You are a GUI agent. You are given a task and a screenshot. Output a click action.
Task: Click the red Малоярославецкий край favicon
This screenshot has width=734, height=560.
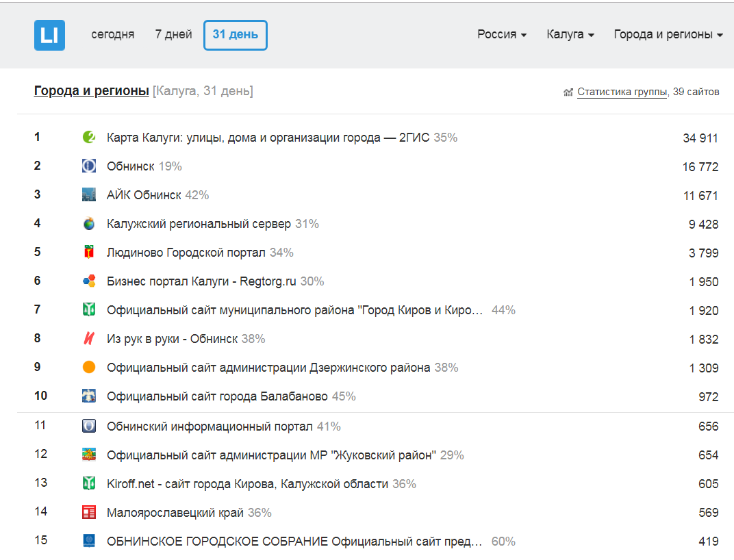89,513
